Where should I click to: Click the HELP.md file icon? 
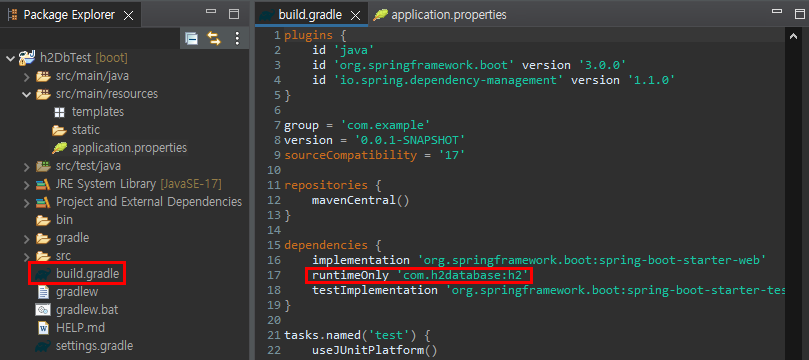coord(43,328)
